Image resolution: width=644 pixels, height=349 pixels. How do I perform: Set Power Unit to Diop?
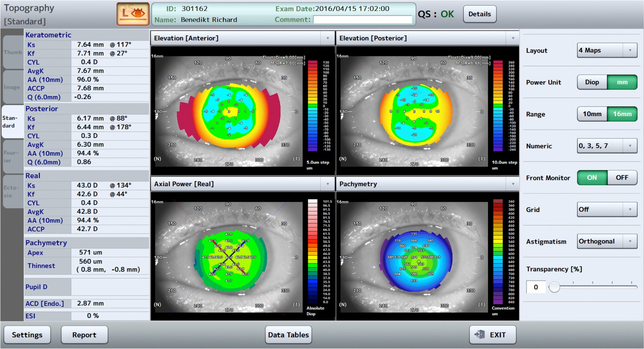pyautogui.click(x=592, y=82)
